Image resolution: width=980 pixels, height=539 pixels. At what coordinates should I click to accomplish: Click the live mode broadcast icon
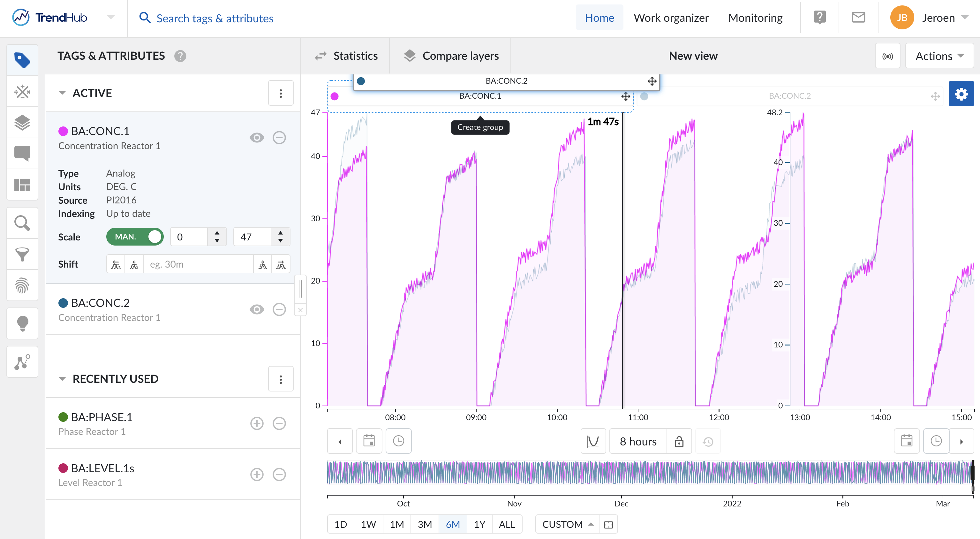pos(887,56)
